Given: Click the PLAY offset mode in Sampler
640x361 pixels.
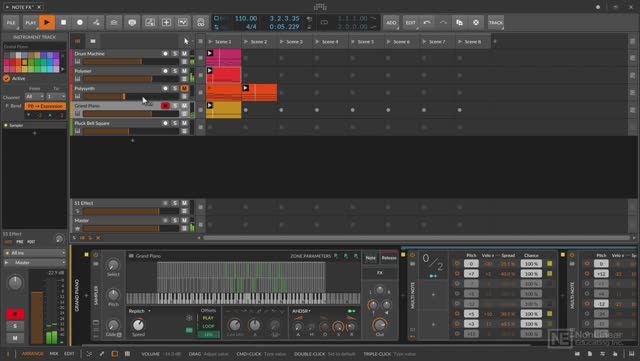Looking at the screenshot, I should (208, 318).
